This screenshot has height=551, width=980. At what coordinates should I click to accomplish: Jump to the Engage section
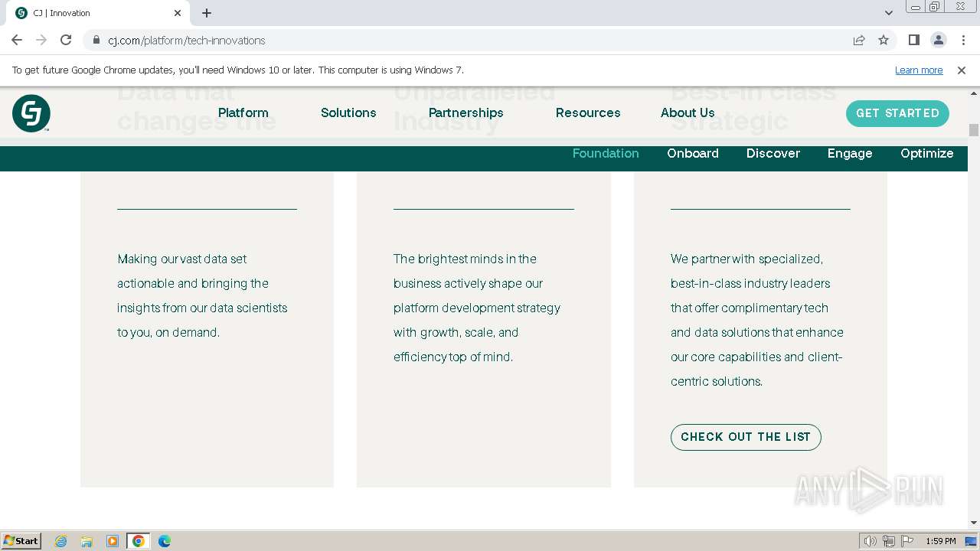point(850,153)
